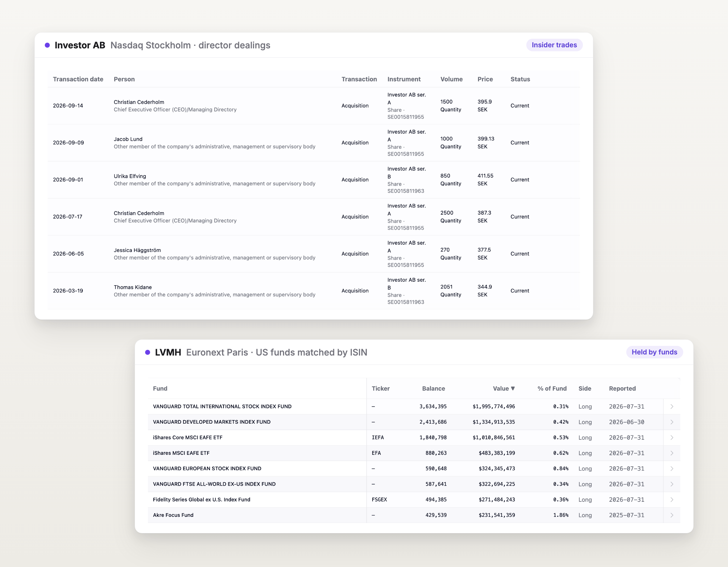The image size is (728, 567).
Task: Click the 411.55 SEK price
Action: point(485,180)
